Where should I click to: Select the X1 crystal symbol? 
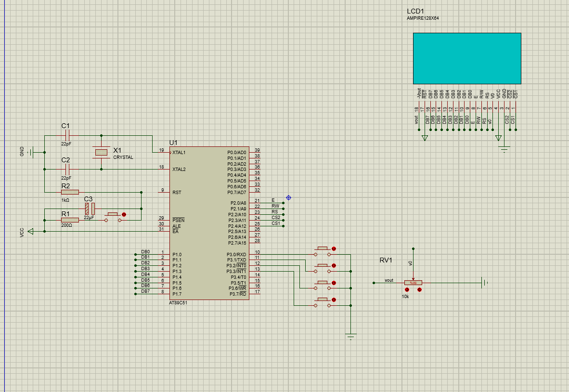coord(101,153)
